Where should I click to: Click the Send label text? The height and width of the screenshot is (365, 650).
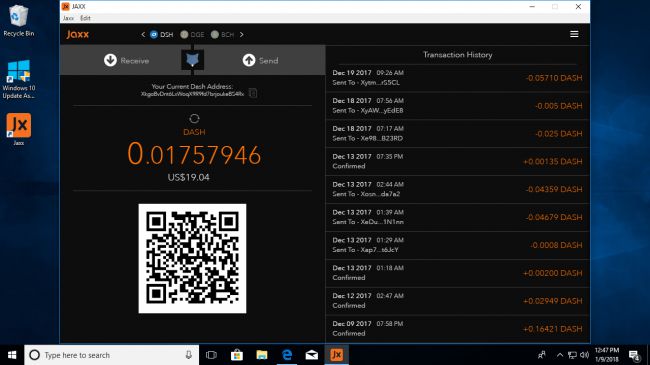pos(269,61)
